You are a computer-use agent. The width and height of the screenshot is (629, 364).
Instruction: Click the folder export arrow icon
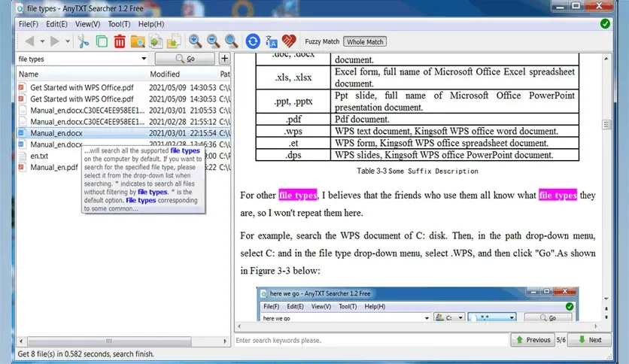click(174, 41)
